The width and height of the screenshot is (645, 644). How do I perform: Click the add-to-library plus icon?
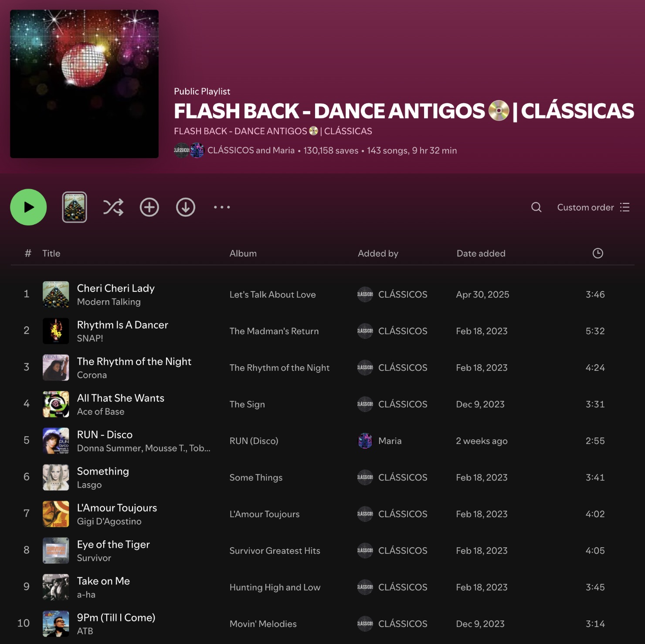(149, 207)
